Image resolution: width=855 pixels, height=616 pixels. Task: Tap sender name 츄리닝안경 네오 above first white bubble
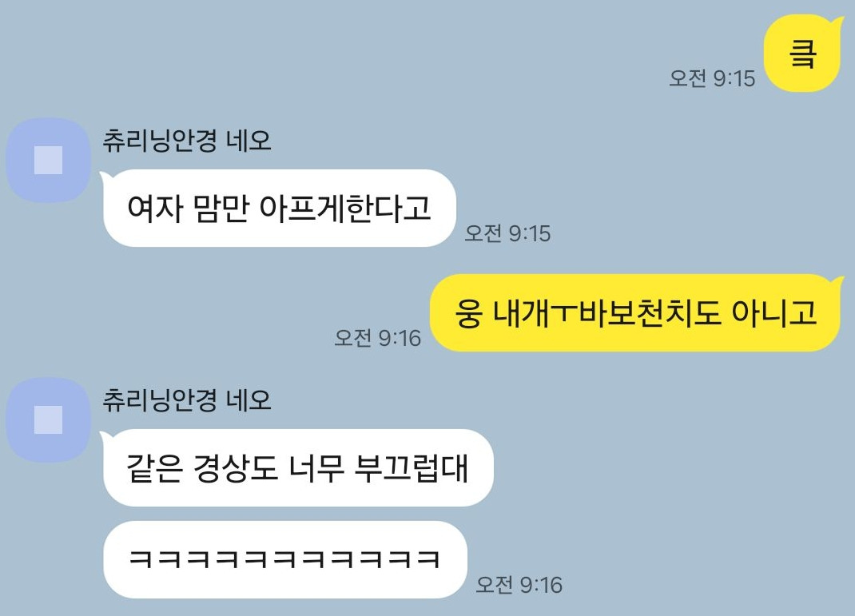[187, 141]
